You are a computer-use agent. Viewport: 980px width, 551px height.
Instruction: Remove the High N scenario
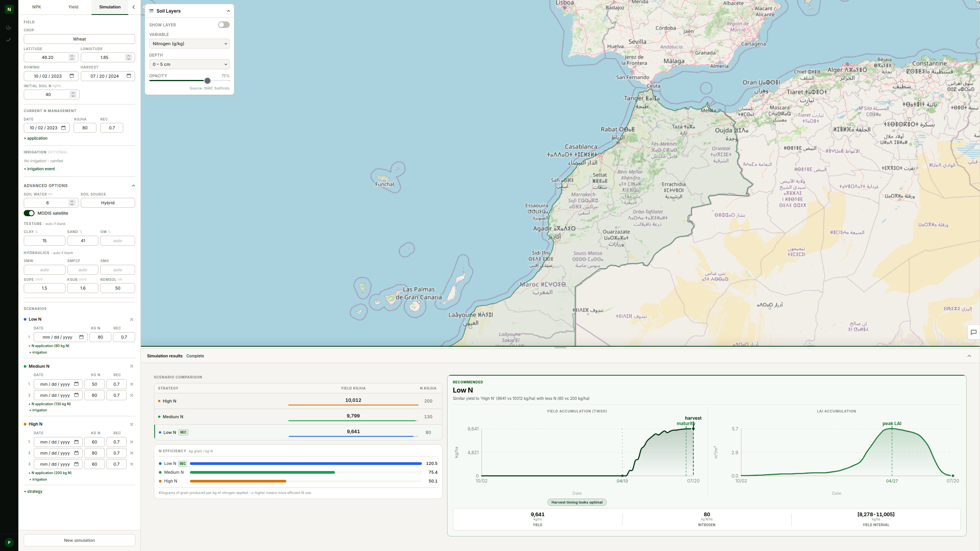(x=132, y=424)
